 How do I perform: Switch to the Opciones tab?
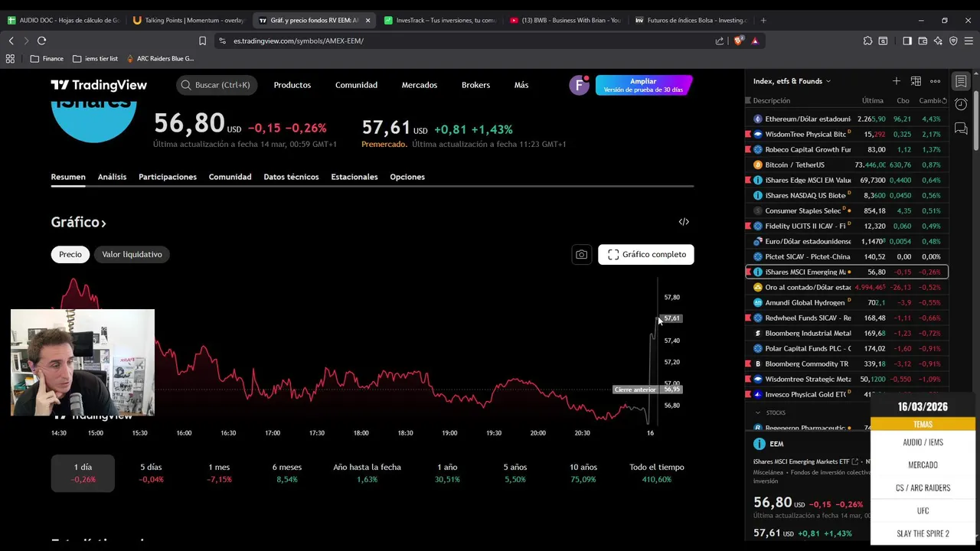[x=407, y=177]
